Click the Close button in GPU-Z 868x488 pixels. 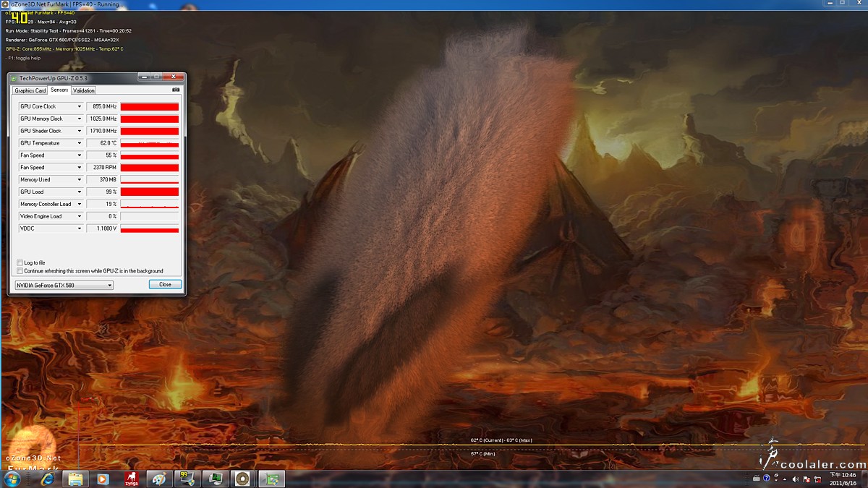pos(165,285)
